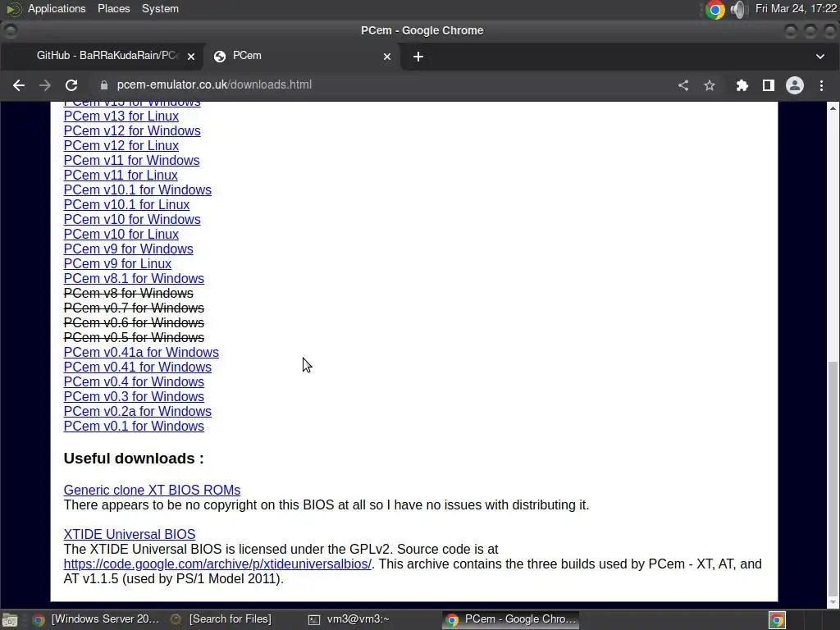
Task: Click the forward navigation arrow
Action: click(45, 85)
